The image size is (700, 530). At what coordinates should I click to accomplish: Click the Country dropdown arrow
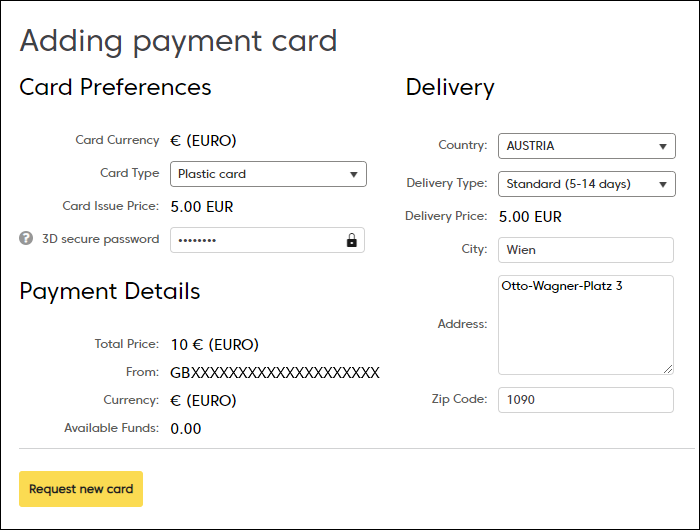click(663, 146)
